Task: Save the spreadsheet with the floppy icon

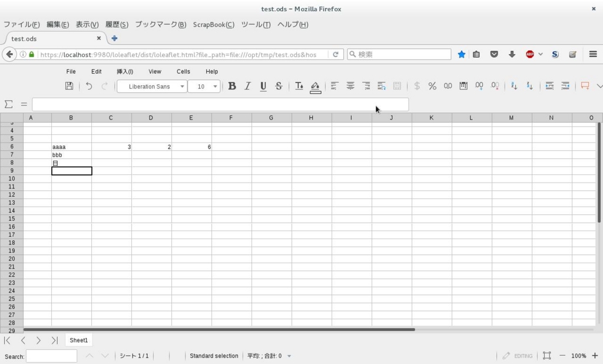Action: pyautogui.click(x=69, y=86)
